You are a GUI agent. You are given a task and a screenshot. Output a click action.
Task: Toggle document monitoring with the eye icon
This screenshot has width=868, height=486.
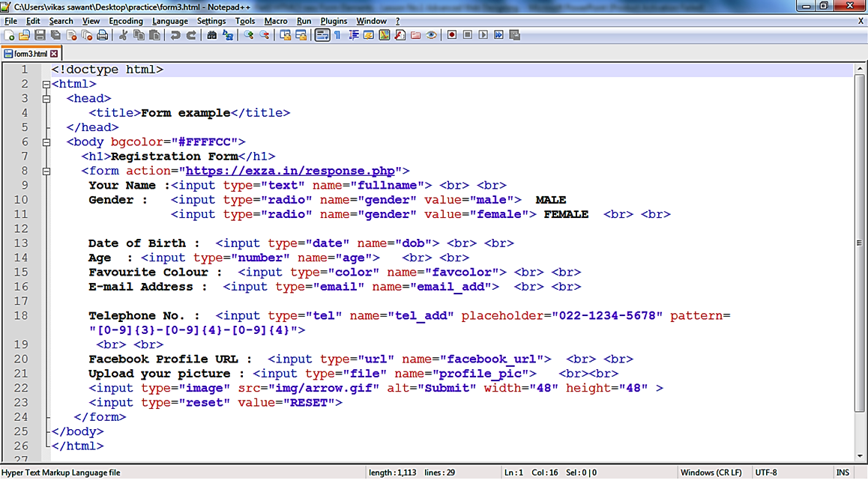click(x=431, y=34)
